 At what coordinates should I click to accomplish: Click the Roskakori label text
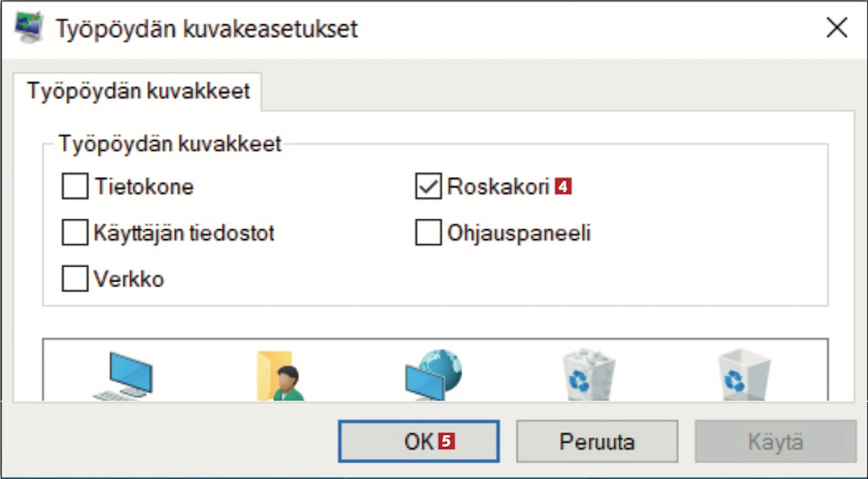tap(498, 186)
